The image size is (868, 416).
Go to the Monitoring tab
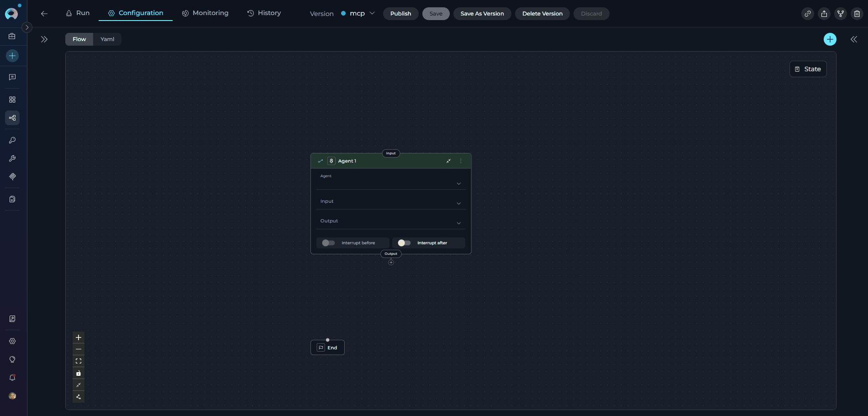205,13
